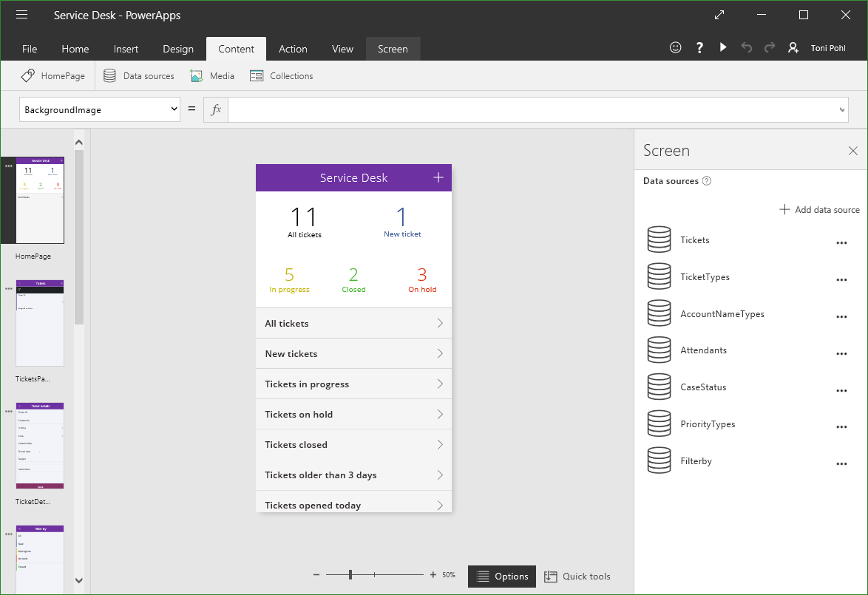Image resolution: width=868 pixels, height=595 pixels.
Task: Open more options for Filterby data source
Action: [x=841, y=463]
